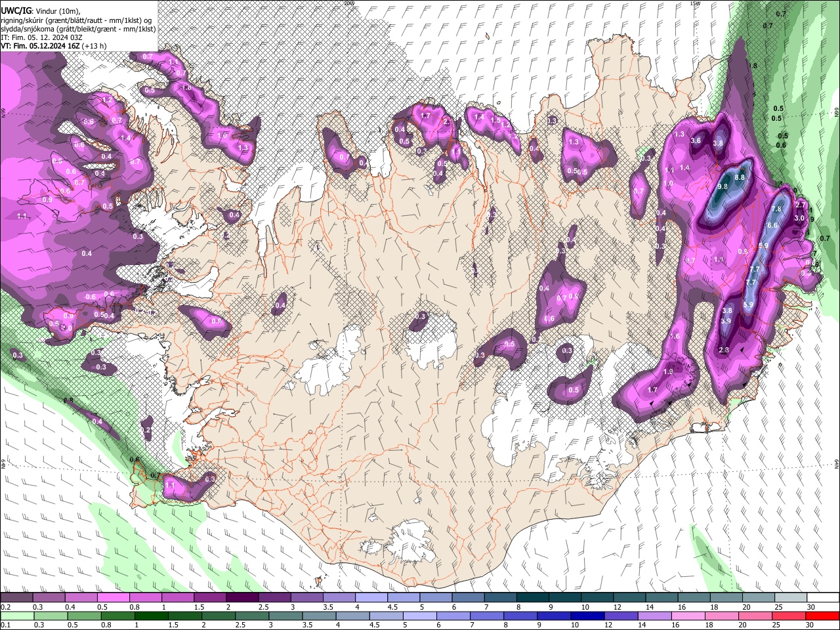Image resolution: width=840 pixels, height=630 pixels.
Task: Click the 'slydda/snjókoma (grátt/bleikt/grænt' header line
Action: [78, 29]
